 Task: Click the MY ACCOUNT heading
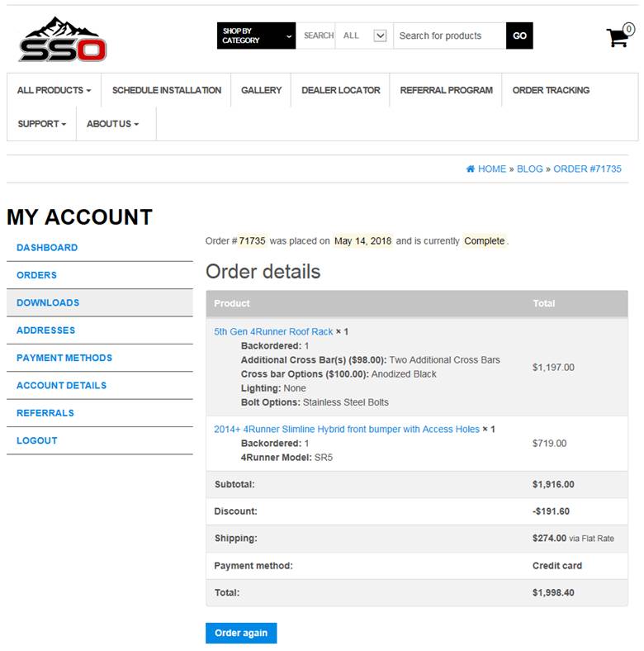79,217
